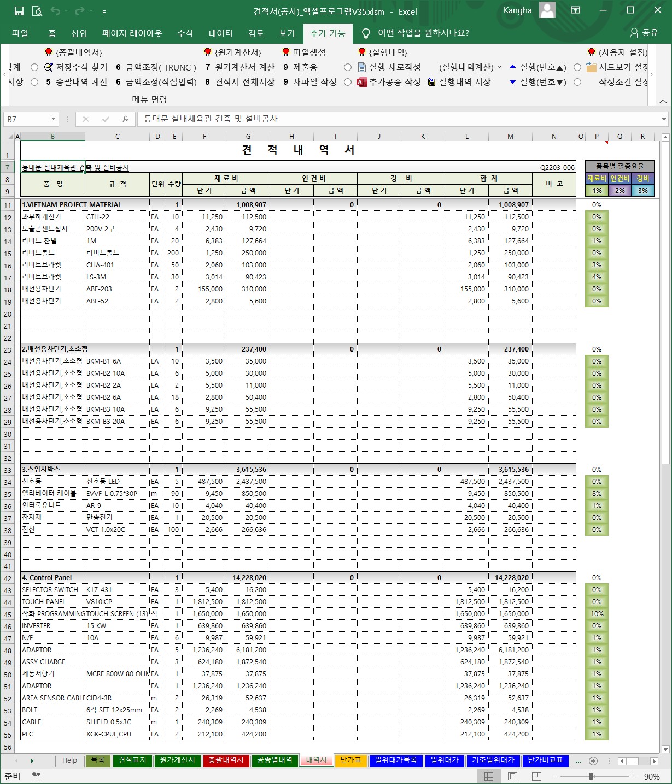Click 8 견적서 전체저장 command
Image resolution: width=672 pixels, height=784 pixels.
click(x=240, y=82)
